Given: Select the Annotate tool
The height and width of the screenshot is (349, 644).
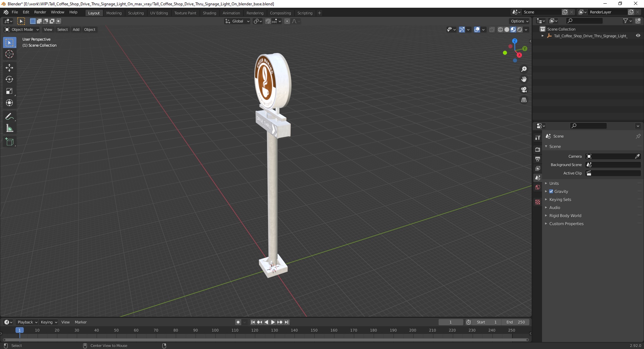Looking at the screenshot, I should pyautogui.click(x=9, y=117).
